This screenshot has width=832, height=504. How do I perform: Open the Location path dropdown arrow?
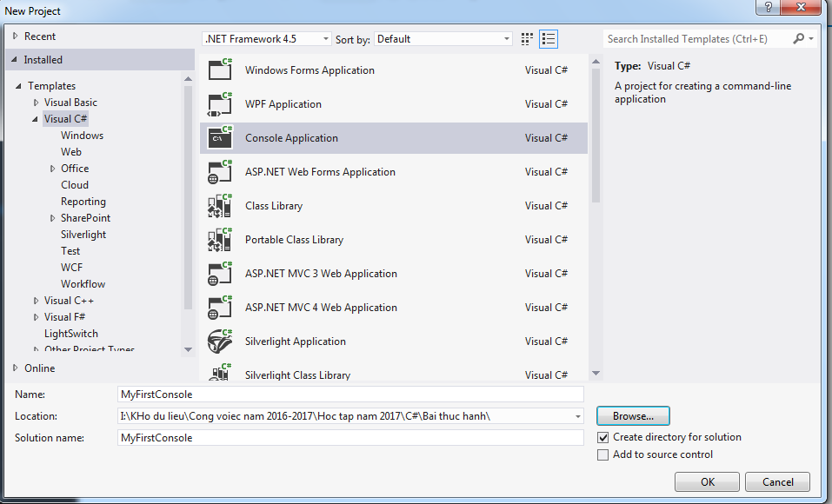[x=578, y=416]
